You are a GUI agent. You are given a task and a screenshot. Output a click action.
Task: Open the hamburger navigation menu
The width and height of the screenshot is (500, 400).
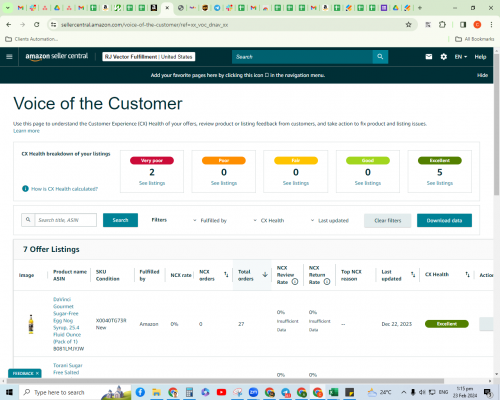coord(9,57)
